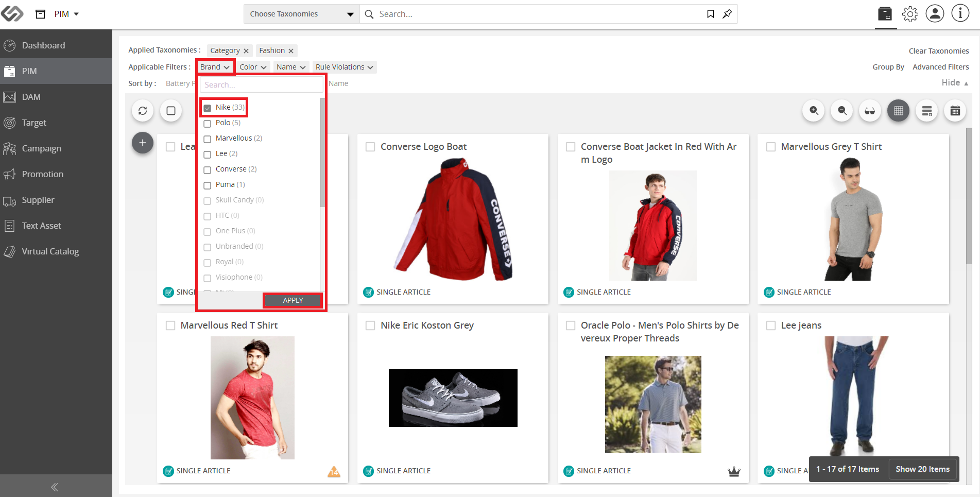Switch to grid tile view
The width and height of the screenshot is (980, 497).
(x=898, y=111)
